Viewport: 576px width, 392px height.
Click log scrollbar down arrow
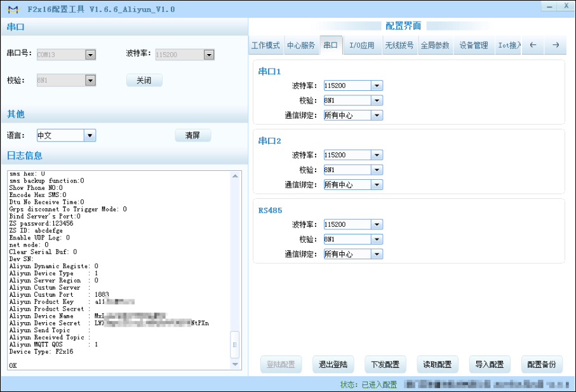click(235, 365)
